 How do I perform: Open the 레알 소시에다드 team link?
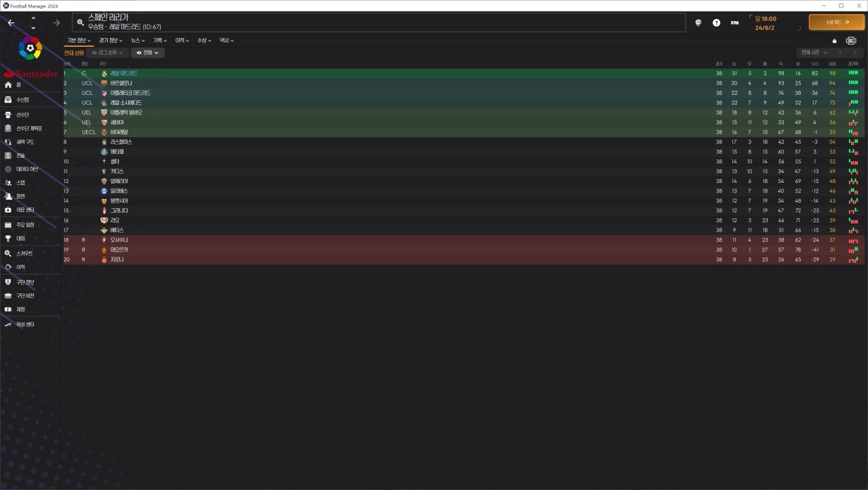click(x=126, y=102)
